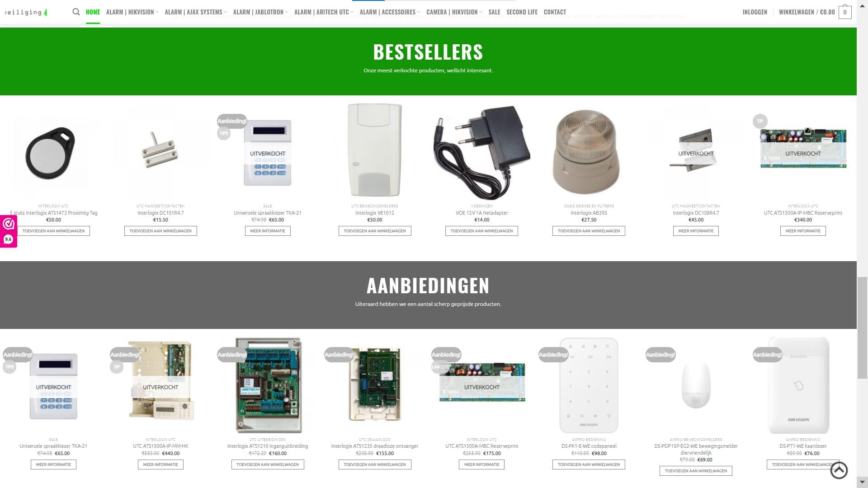Click the shopping cart count icon
The image size is (868, 488).
[844, 12]
